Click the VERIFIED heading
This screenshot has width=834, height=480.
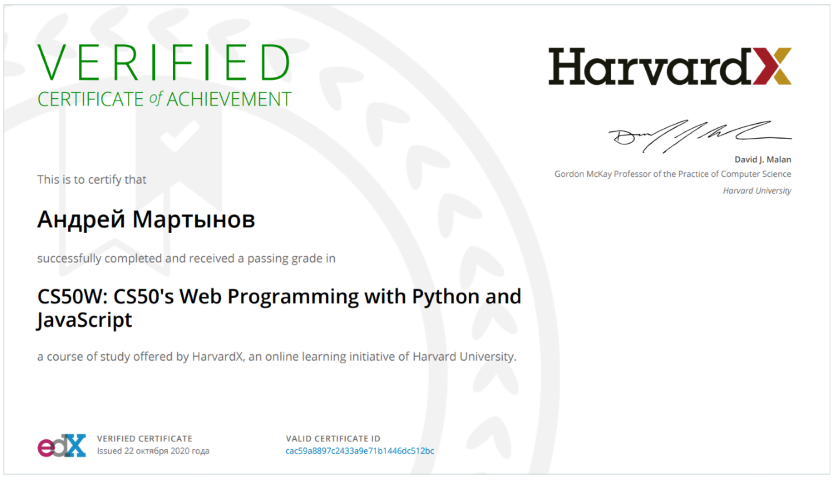[x=164, y=62]
